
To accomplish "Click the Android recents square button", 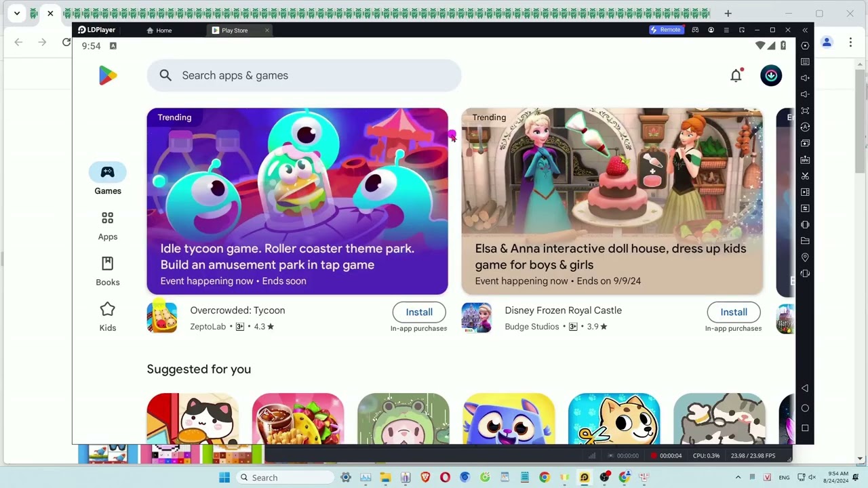I will (805, 428).
